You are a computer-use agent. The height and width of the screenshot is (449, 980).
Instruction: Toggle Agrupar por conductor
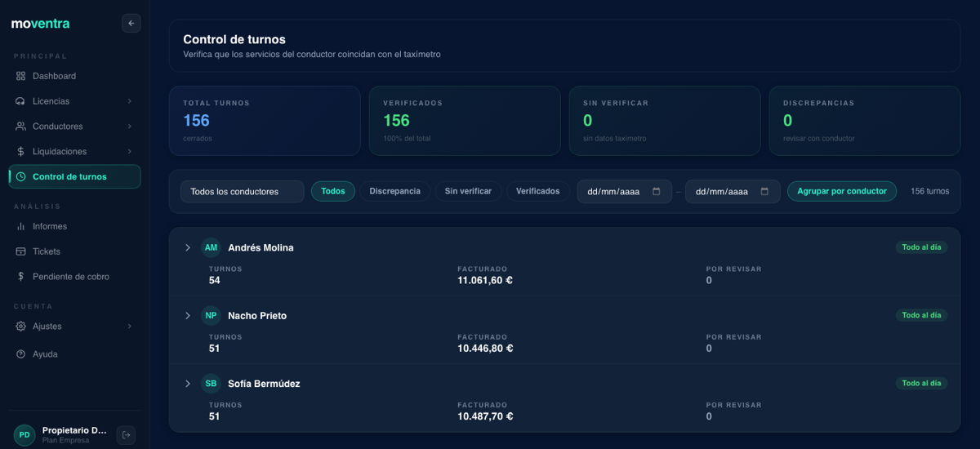842,191
